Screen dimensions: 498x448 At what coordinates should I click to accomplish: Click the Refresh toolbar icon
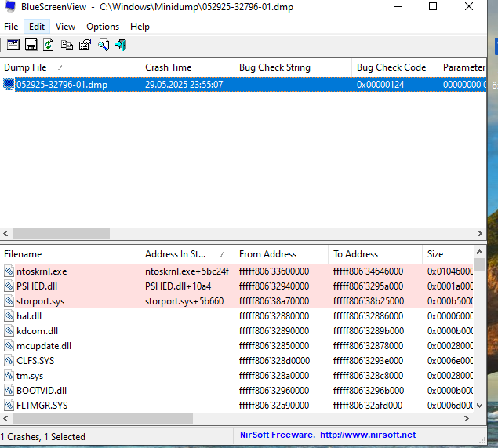pos(49,45)
